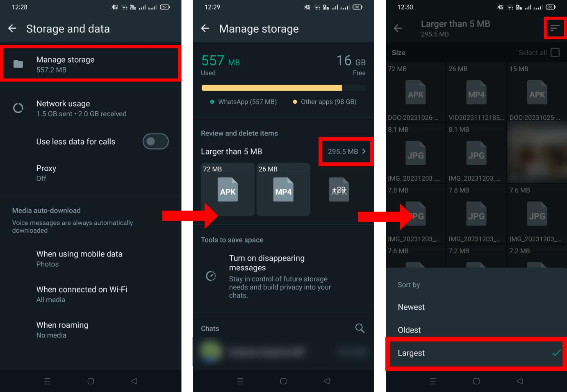Check the Select all checkbox

click(x=555, y=52)
